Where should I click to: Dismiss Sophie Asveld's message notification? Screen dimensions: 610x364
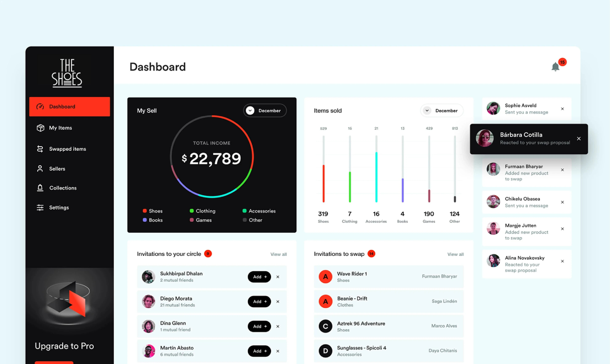[x=562, y=109]
